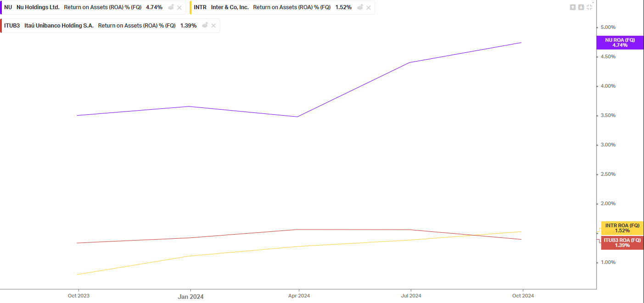Remove the INTR series from chart
644x303 pixels.
[x=369, y=7]
